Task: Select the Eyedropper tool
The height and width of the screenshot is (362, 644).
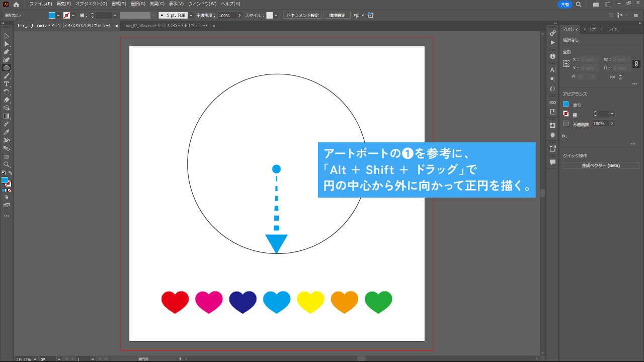Action: pyautogui.click(x=7, y=132)
